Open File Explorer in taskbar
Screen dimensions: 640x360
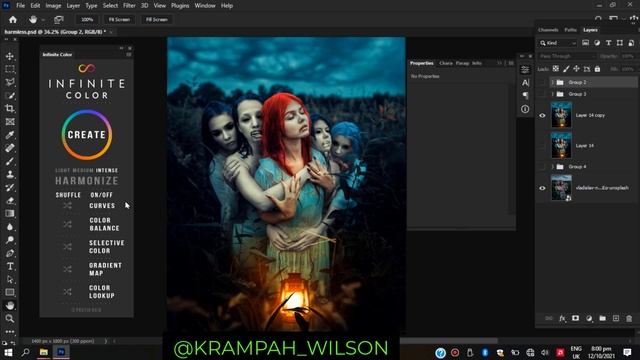[44, 352]
